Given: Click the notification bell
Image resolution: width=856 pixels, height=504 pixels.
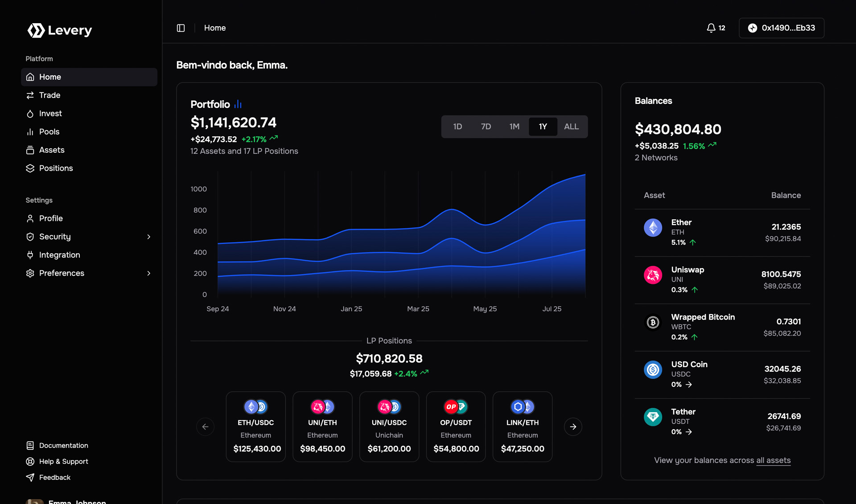Looking at the screenshot, I should (711, 28).
